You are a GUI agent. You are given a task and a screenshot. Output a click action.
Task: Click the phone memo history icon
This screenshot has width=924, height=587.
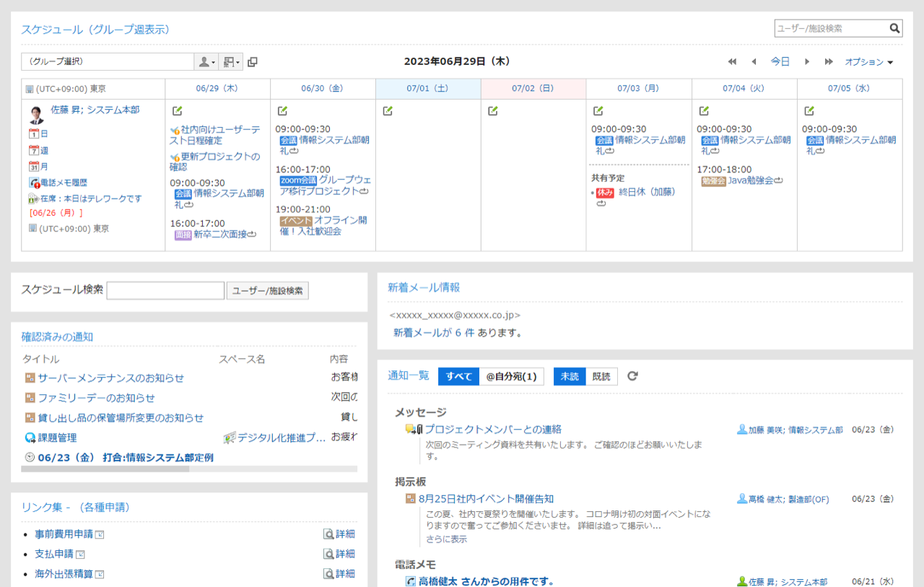34,183
